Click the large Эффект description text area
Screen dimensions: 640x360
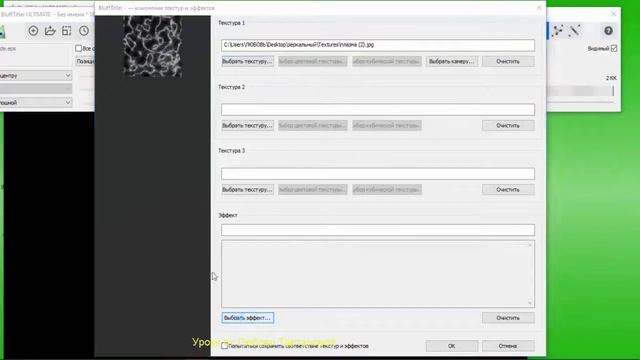point(378,274)
